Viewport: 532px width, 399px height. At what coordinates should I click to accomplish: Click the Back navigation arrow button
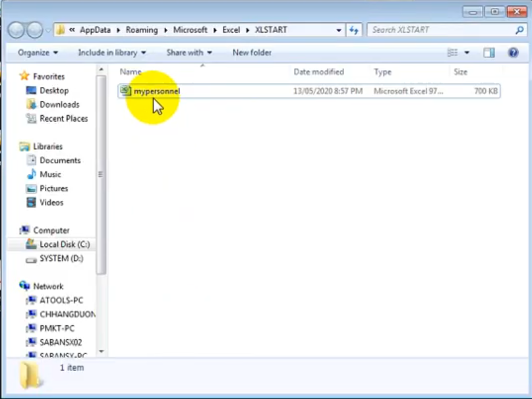click(16, 30)
